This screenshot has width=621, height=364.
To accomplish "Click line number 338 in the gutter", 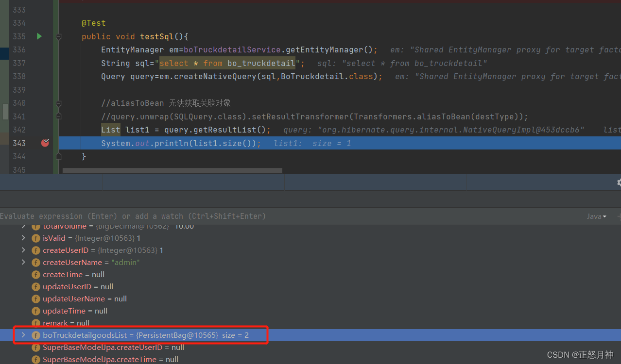I will tap(19, 76).
